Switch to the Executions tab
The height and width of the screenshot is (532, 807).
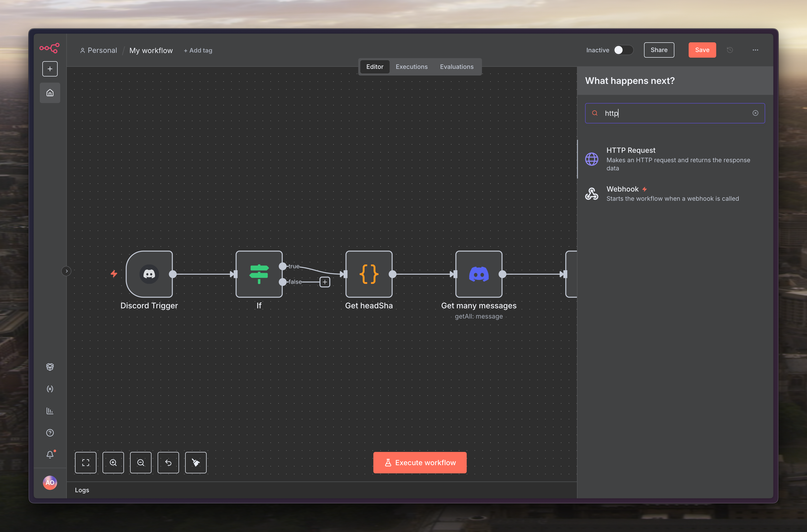(x=411, y=67)
